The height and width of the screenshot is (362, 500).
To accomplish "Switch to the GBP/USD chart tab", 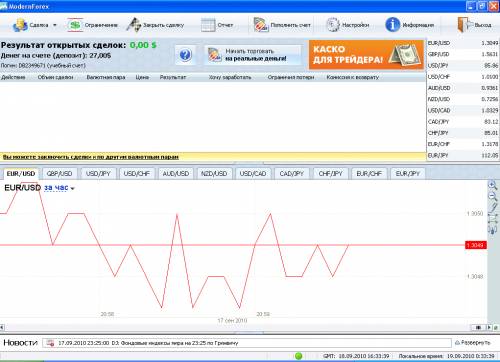I will click(x=59, y=174).
